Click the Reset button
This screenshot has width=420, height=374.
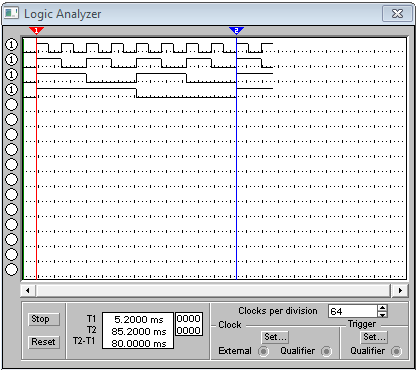click(x=43, y=342)
